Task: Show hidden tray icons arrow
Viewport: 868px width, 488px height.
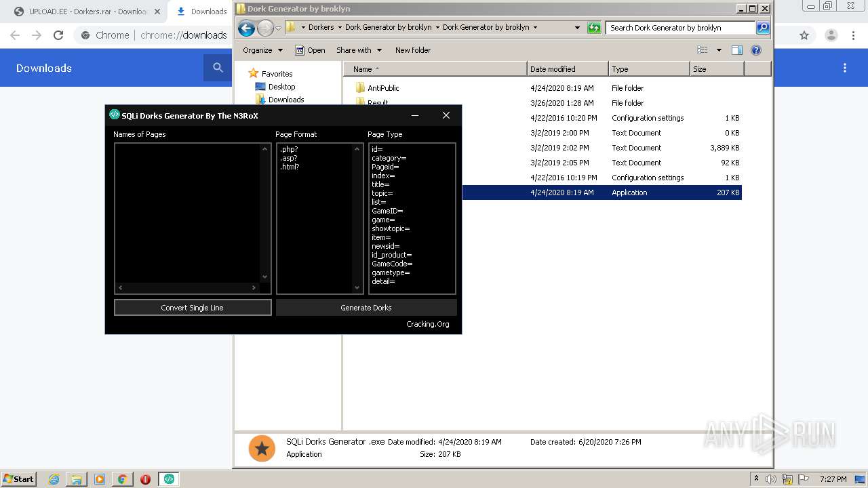Action: coord(756,479)
